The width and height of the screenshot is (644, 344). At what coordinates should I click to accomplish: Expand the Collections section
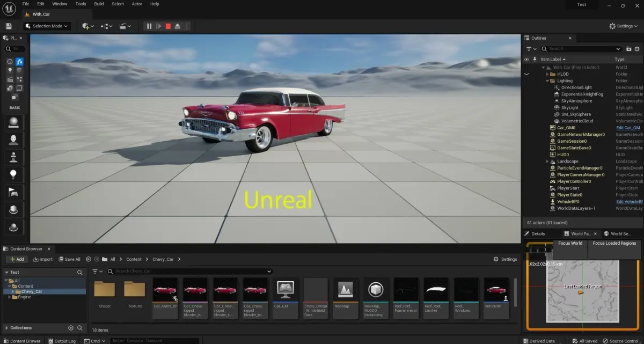(6, 327)
